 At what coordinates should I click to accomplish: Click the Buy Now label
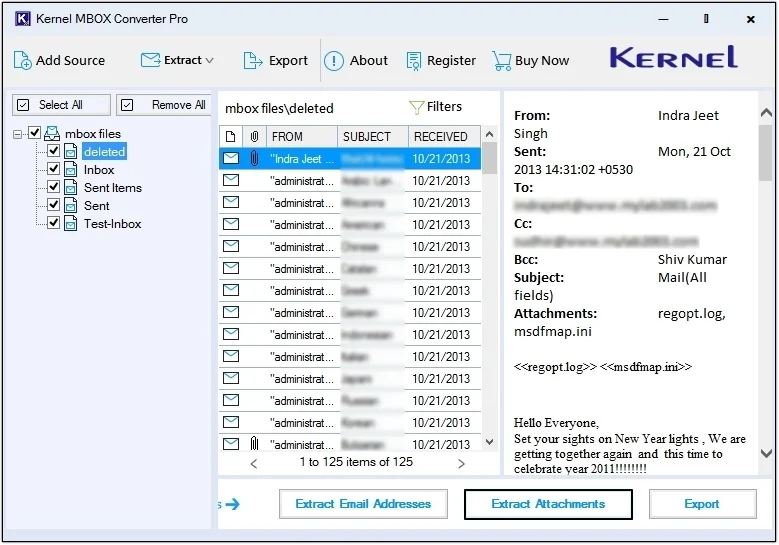tap(542, 61)
